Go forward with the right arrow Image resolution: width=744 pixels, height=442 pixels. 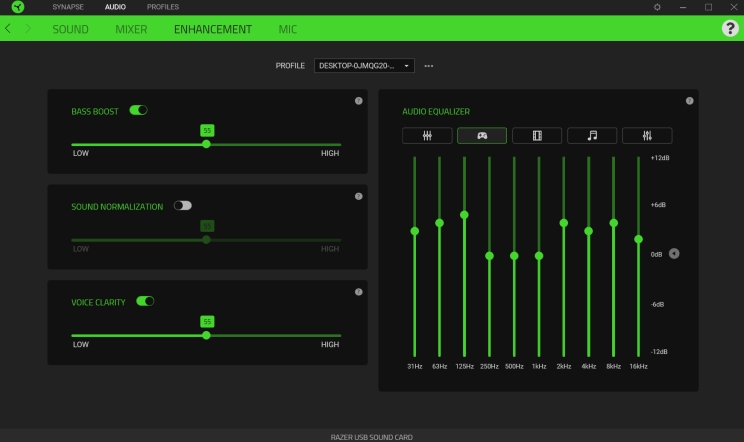coord(28,28)
